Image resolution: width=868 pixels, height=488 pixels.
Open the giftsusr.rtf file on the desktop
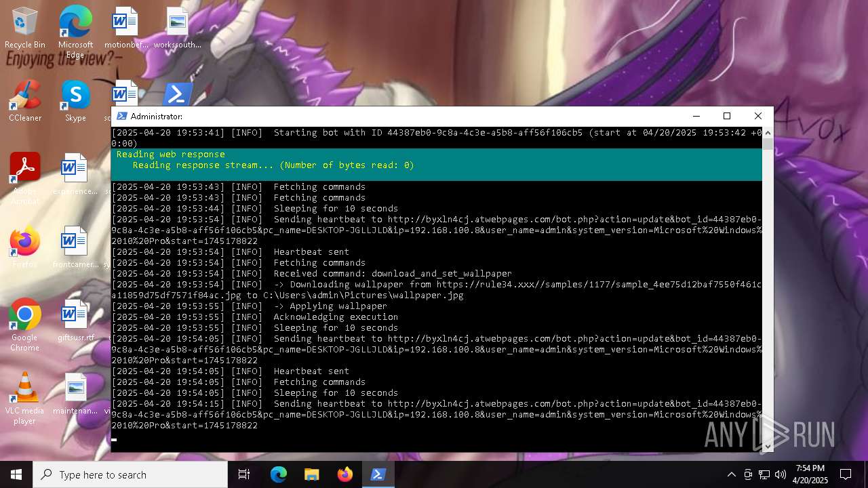(75, 321)
